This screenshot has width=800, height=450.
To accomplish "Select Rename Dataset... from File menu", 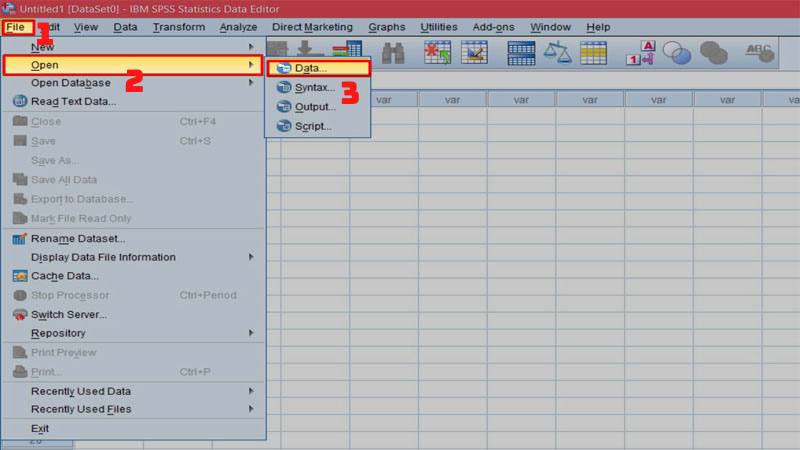I will 134,238.
